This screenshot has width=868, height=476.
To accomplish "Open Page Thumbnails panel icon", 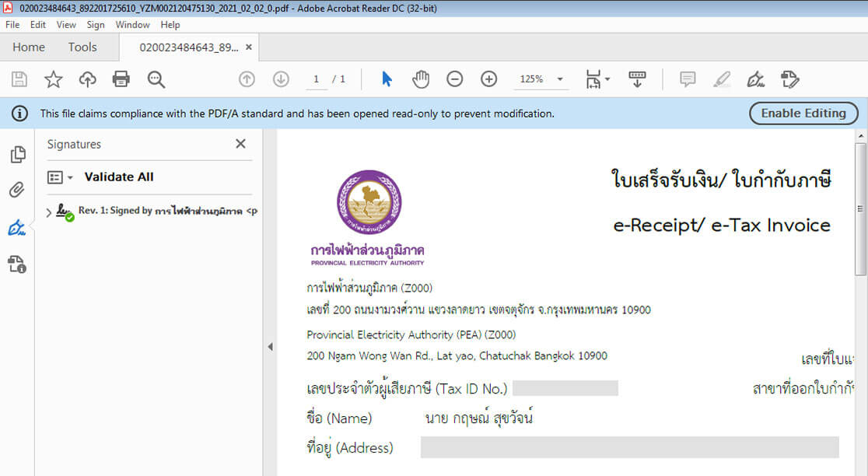I will (18, 155).
